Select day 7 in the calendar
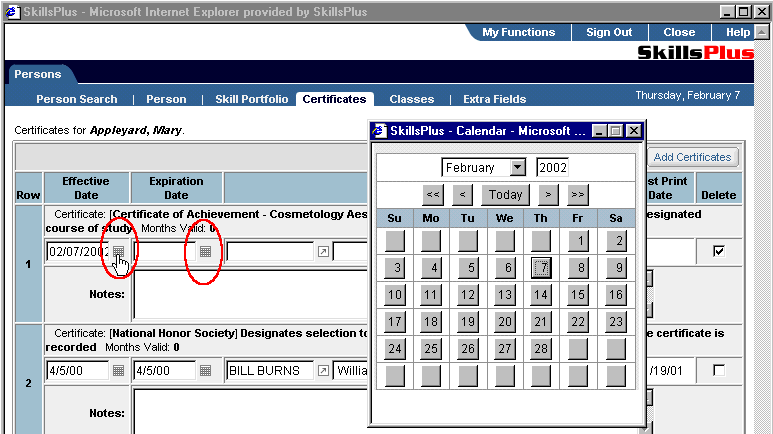 pyautogui.click(x=541, y=268)
